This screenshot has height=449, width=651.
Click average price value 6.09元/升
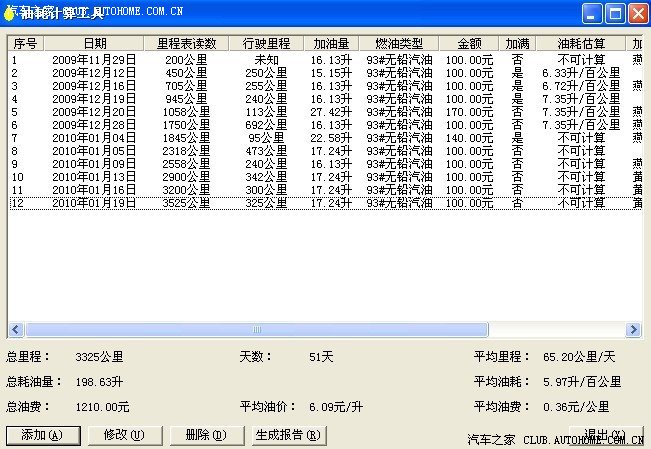click(x=336, y=407)
